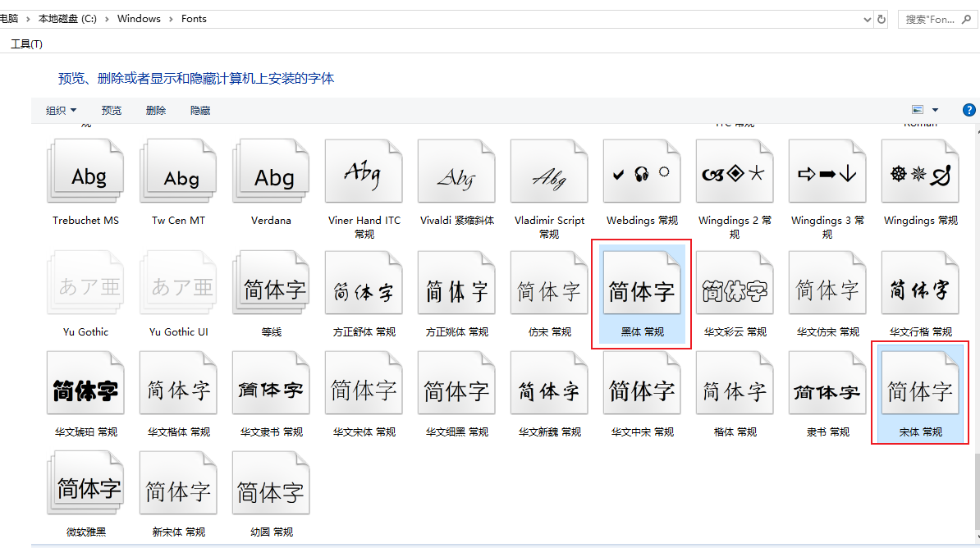
Task: Select the 等线 font icon
Action: [271, 283]
